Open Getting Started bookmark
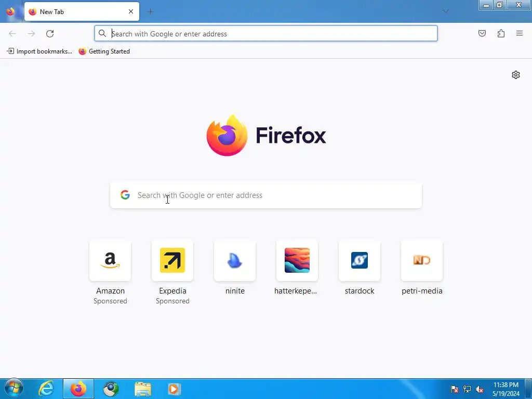 click(x=104, y=51)
